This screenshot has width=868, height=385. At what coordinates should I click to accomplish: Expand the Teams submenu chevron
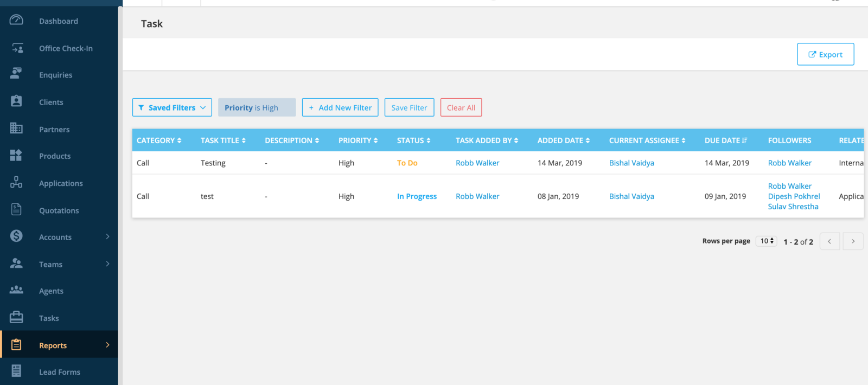107,264
